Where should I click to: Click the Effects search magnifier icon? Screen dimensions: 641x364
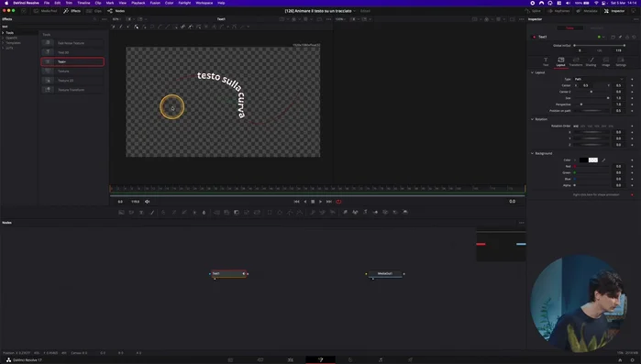click(x=94, y=19)
